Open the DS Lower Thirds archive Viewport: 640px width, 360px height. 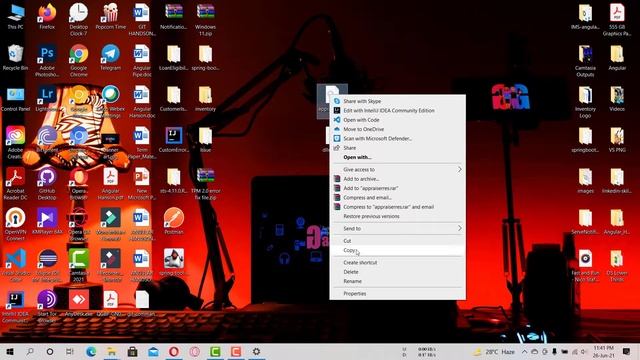click(x=617, y=265)
